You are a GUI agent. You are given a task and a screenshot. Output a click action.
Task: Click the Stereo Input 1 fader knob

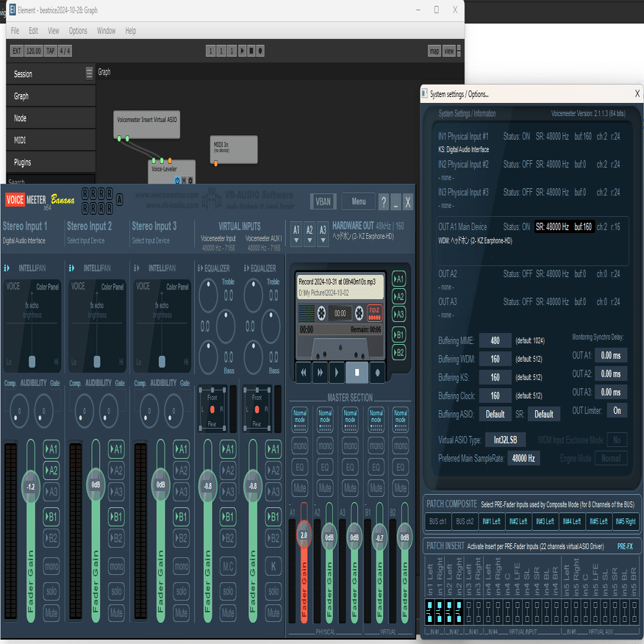point(31,487)
